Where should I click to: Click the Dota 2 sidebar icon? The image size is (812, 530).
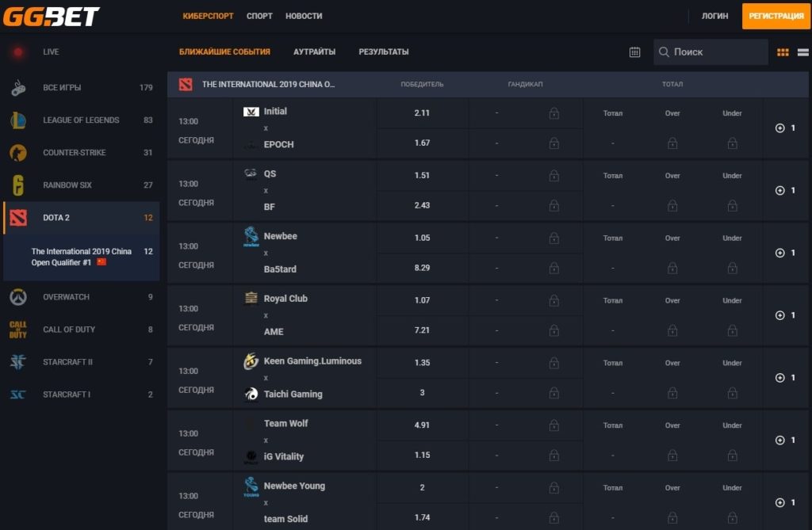(x=18, y=218)
